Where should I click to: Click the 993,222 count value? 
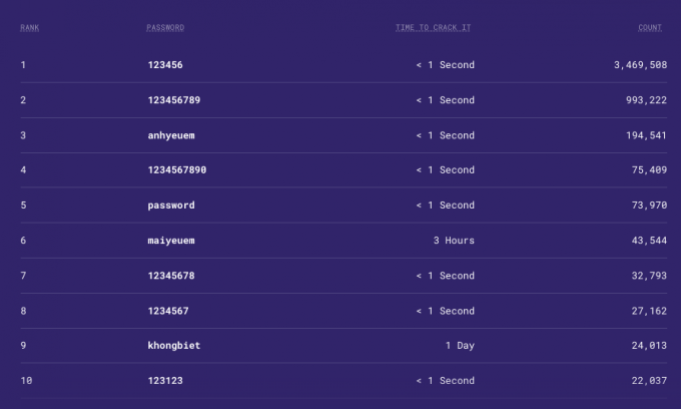(x=646, y=100)
